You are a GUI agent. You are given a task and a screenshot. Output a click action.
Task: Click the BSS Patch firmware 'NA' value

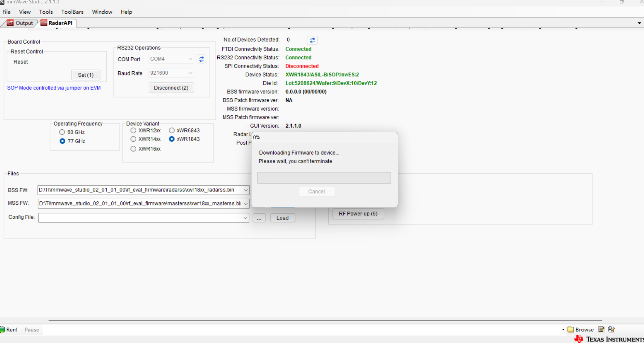(289, 100)
